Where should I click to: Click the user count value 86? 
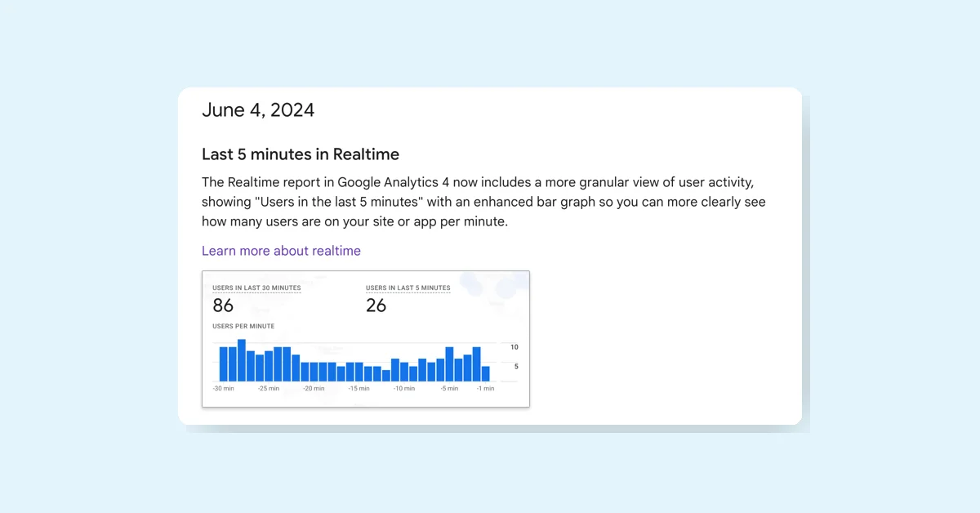223,306
